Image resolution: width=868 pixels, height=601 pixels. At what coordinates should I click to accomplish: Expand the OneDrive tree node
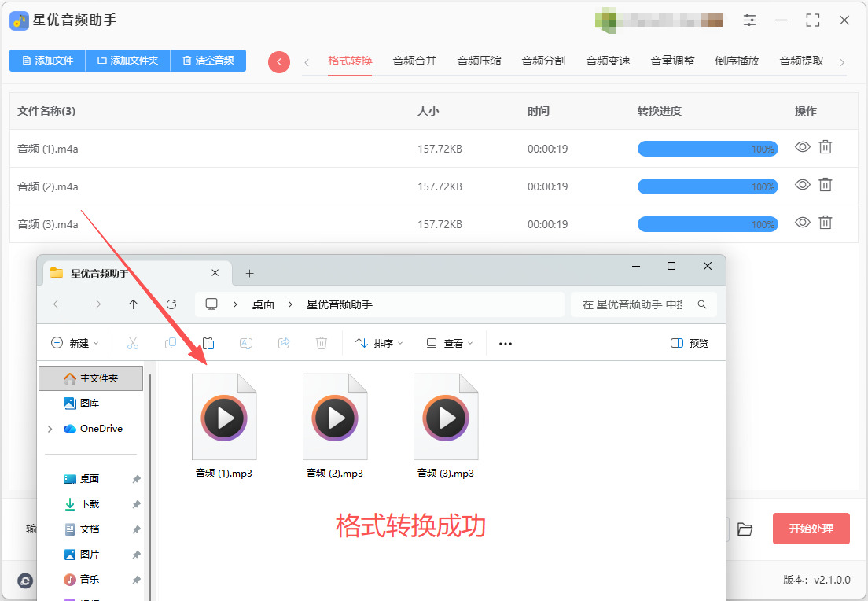click(50, 429)
